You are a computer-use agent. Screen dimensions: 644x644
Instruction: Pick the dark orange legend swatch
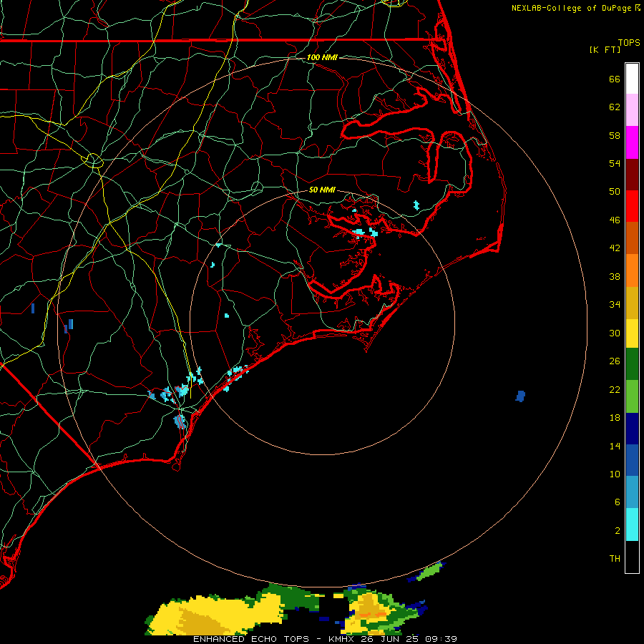click(x=632, y=238)
